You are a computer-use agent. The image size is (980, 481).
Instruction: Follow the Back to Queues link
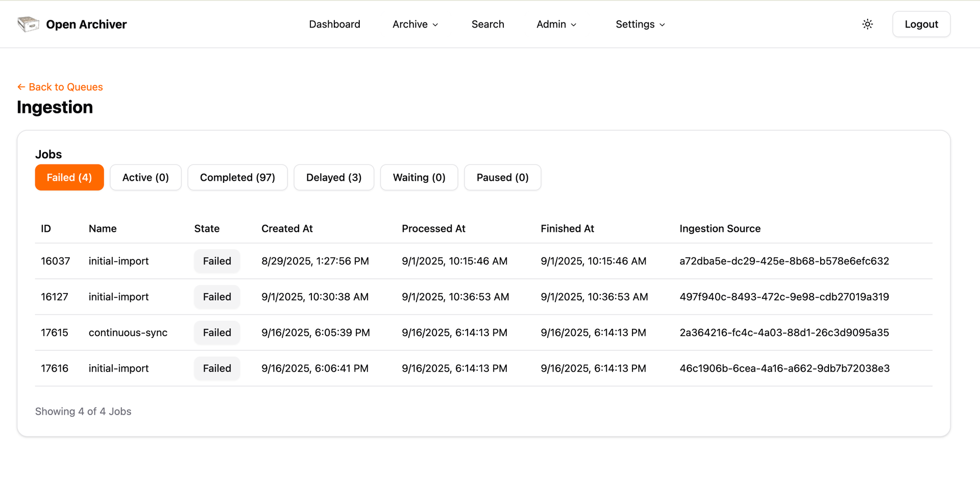click(60, 87)
